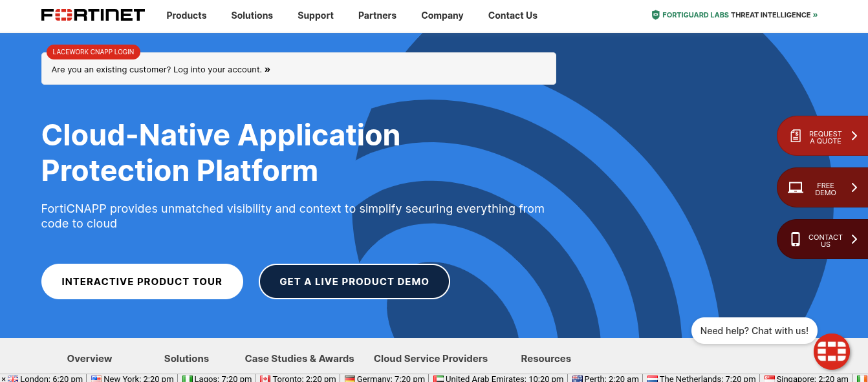Switch to the Overview tab
The width and height of the screenshot is (868, 382).
click(x=89, y=359)
